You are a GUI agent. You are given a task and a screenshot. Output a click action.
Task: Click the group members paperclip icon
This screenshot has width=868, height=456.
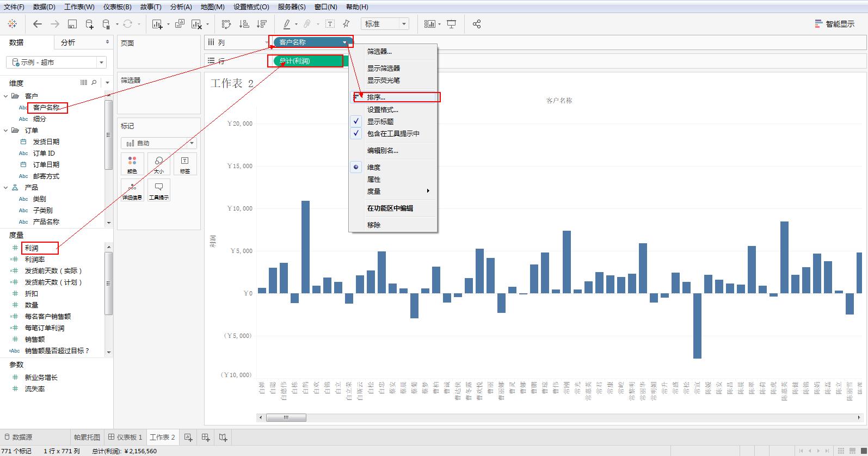pyautogui.click(x=307, y=24)
